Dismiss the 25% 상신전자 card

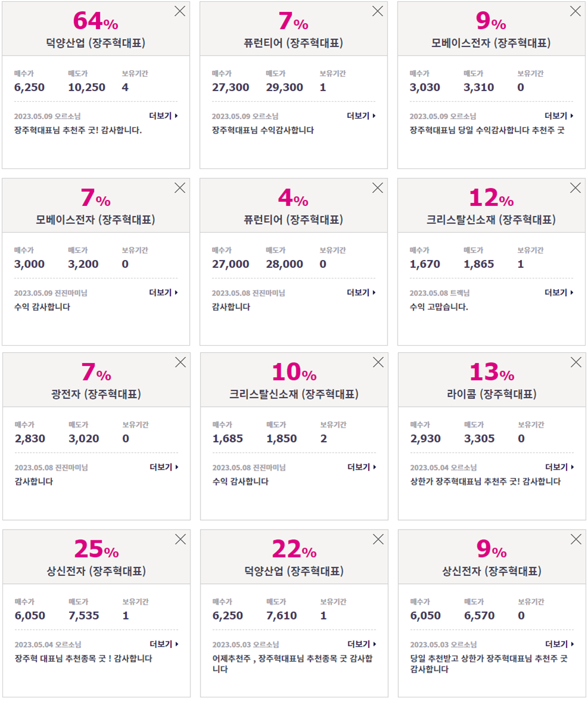tap(180, 539)
